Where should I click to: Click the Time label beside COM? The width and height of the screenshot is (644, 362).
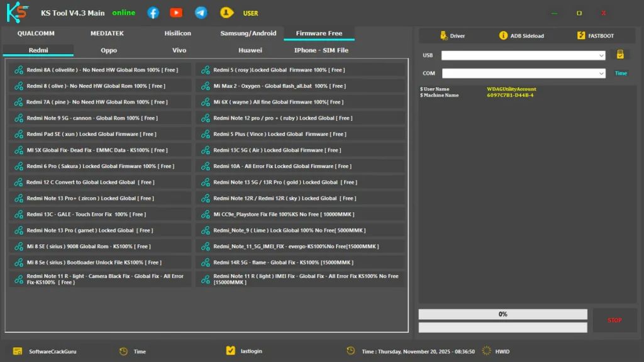[x=621, y=73]
